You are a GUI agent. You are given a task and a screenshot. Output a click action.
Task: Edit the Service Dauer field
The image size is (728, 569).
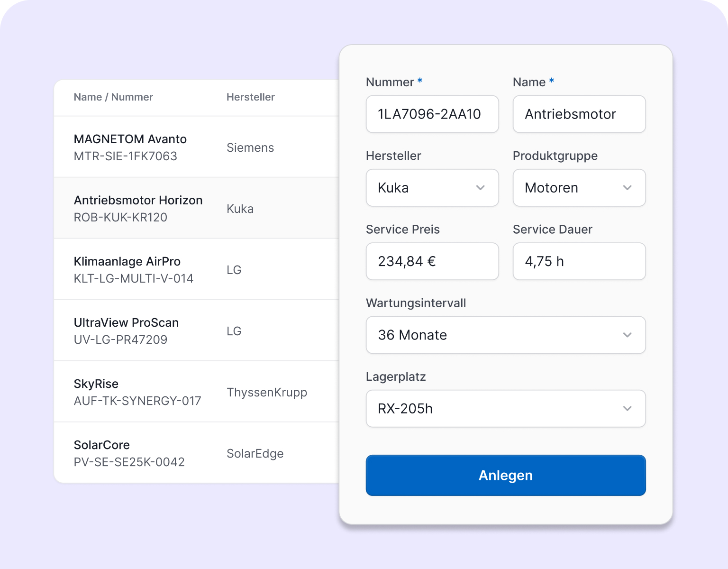[579, 261]
